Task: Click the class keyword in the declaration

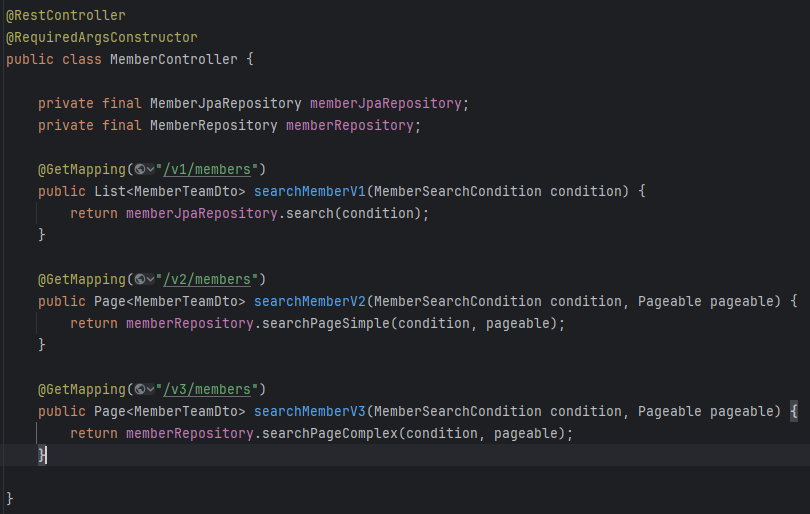Action: click(82, 59)
